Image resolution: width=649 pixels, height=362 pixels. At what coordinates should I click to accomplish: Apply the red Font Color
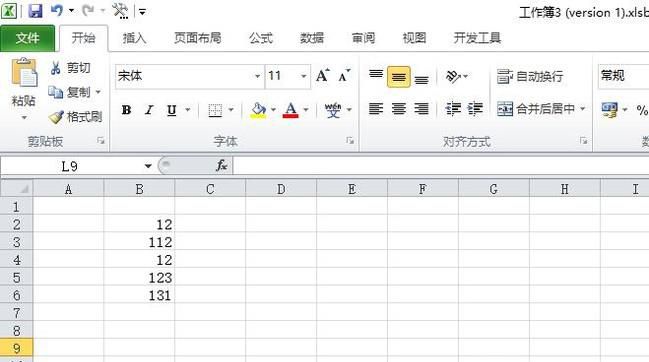click(x=291, y=110)
